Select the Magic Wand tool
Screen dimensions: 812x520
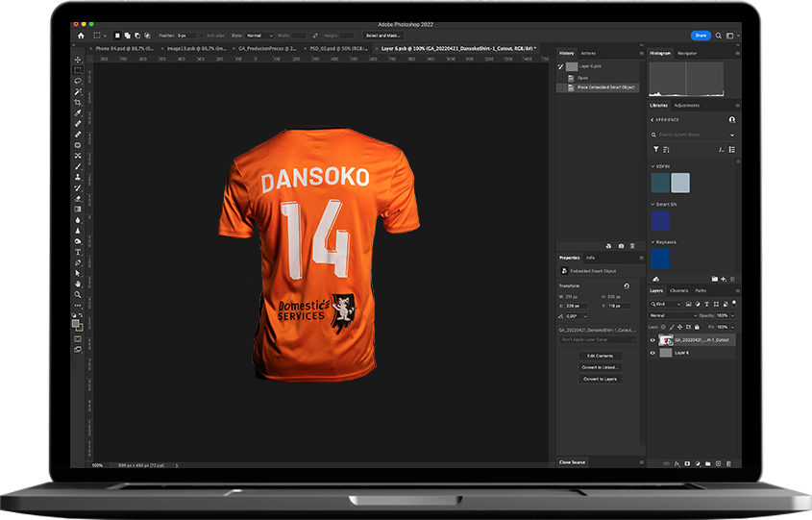(x=78, y=91)
